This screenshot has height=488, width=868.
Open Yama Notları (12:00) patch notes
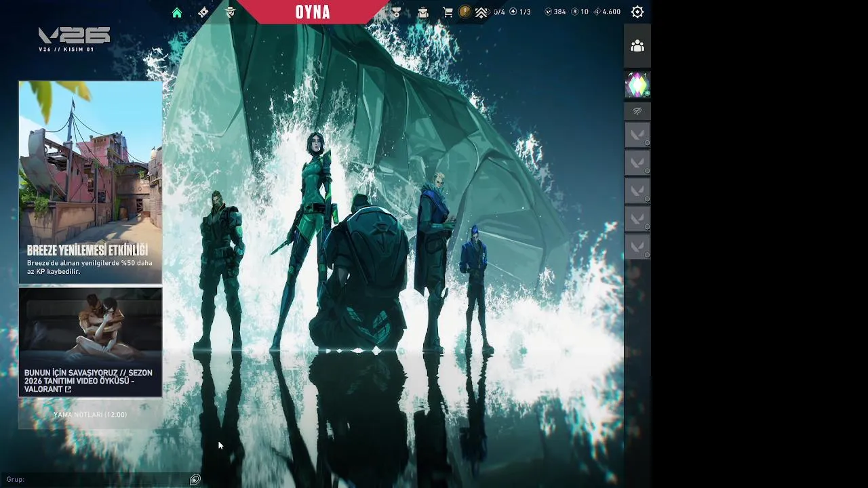coord(90,414)
